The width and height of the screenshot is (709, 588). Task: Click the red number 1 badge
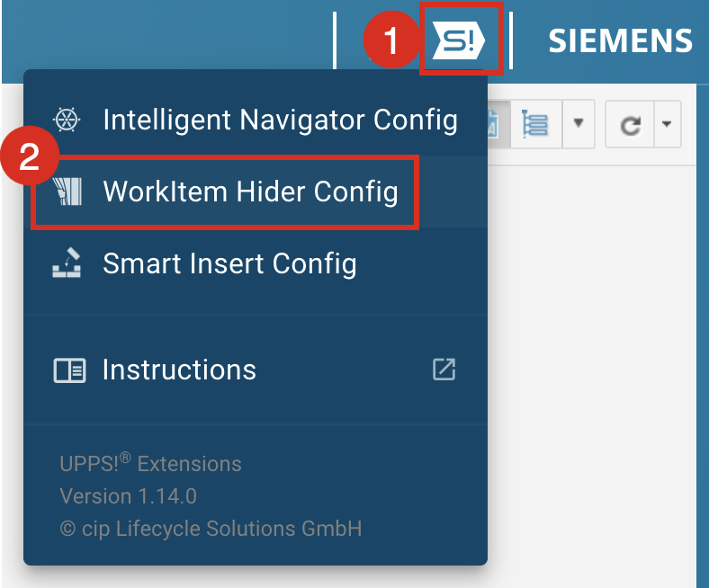[x=390, y=41]
